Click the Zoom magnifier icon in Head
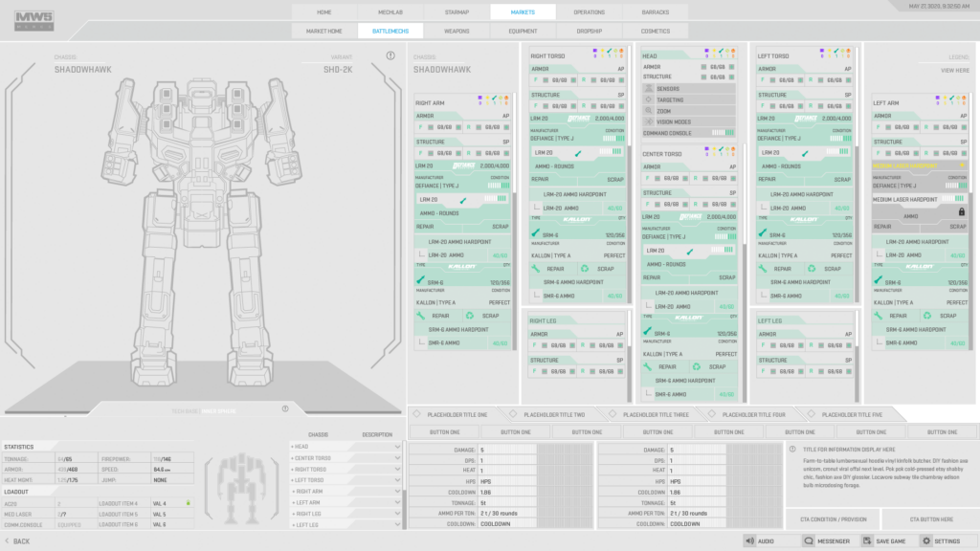The width and height of the screenshot is (980, 551). (x=648, y=111)
